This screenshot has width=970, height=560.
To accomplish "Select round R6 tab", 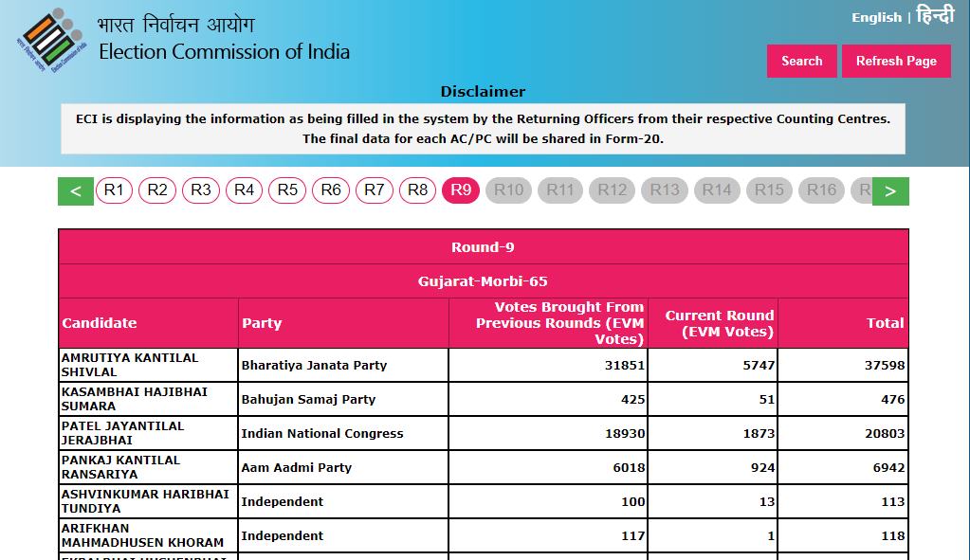I will [x=331, y=190].
